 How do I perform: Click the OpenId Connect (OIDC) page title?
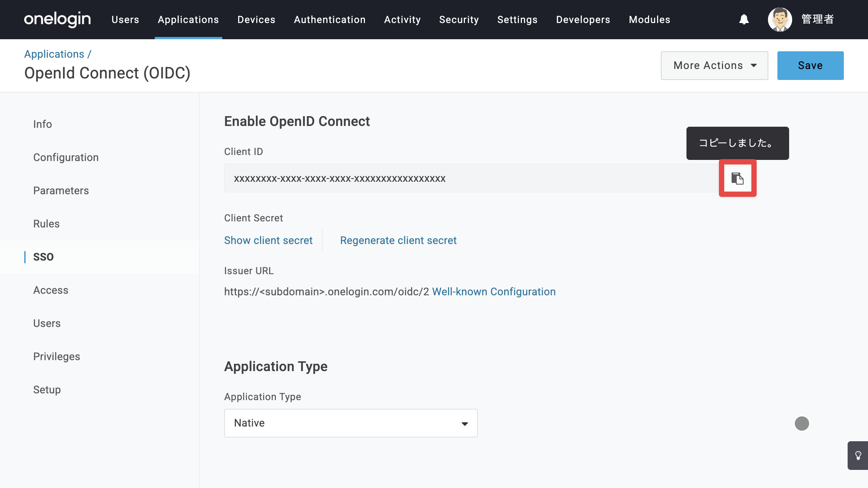pos(108,73)
